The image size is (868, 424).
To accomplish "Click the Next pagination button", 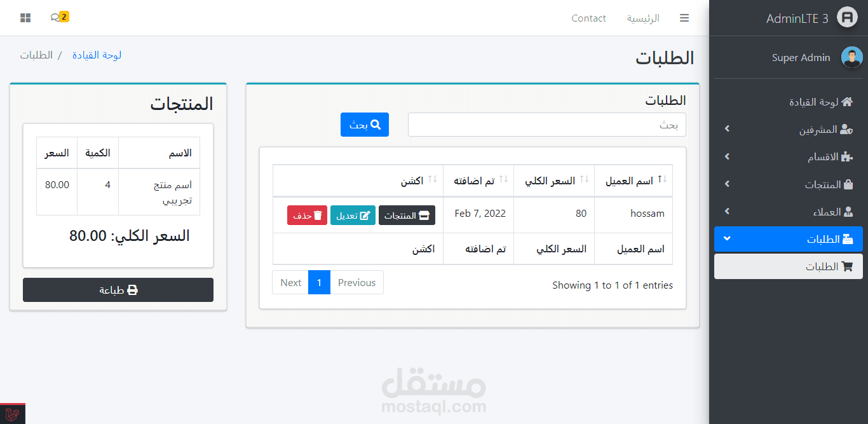I will click(290, 282).
